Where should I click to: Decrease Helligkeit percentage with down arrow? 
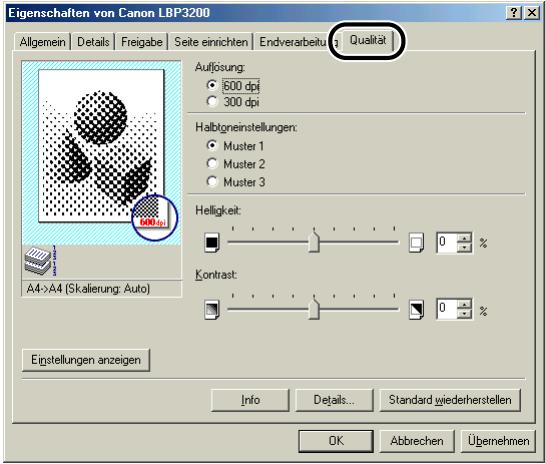(464, 247)
